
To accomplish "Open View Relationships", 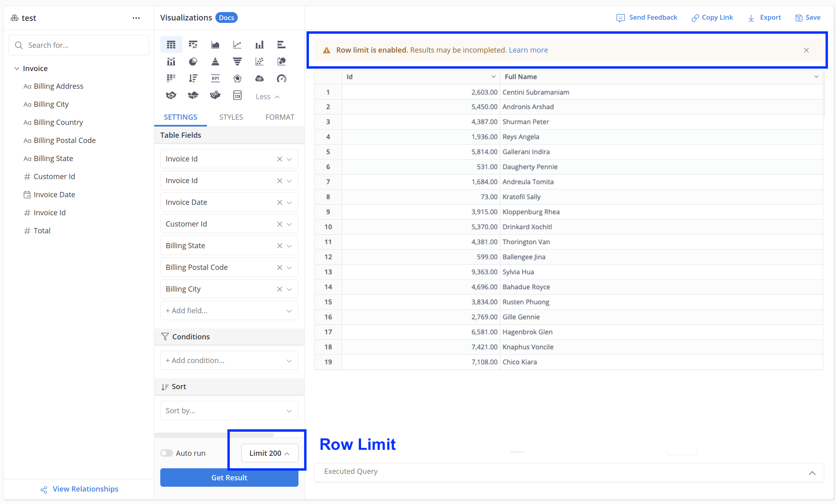I will point(79,489).
